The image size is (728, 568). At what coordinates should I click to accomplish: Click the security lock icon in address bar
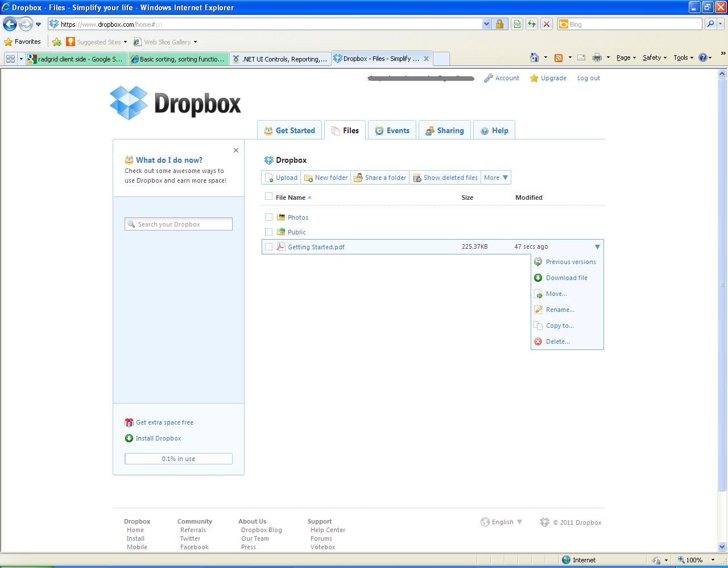pyautogui.click(x=499, y=24)
